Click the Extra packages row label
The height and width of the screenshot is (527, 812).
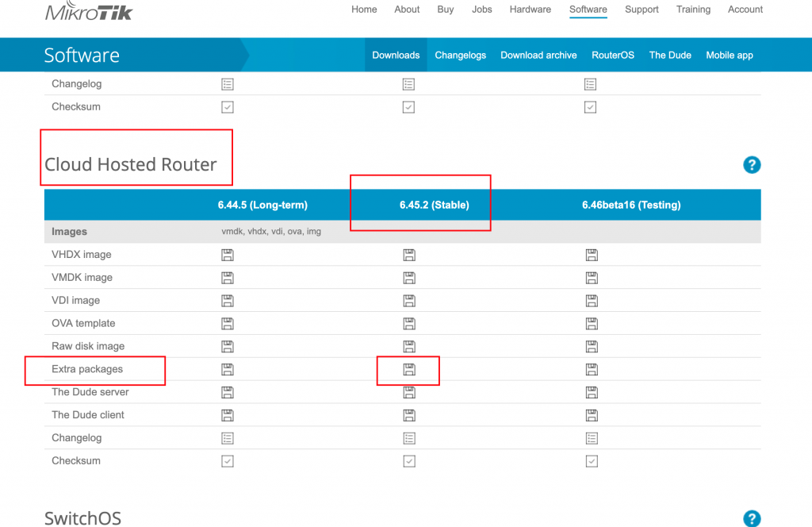[87, 369]
